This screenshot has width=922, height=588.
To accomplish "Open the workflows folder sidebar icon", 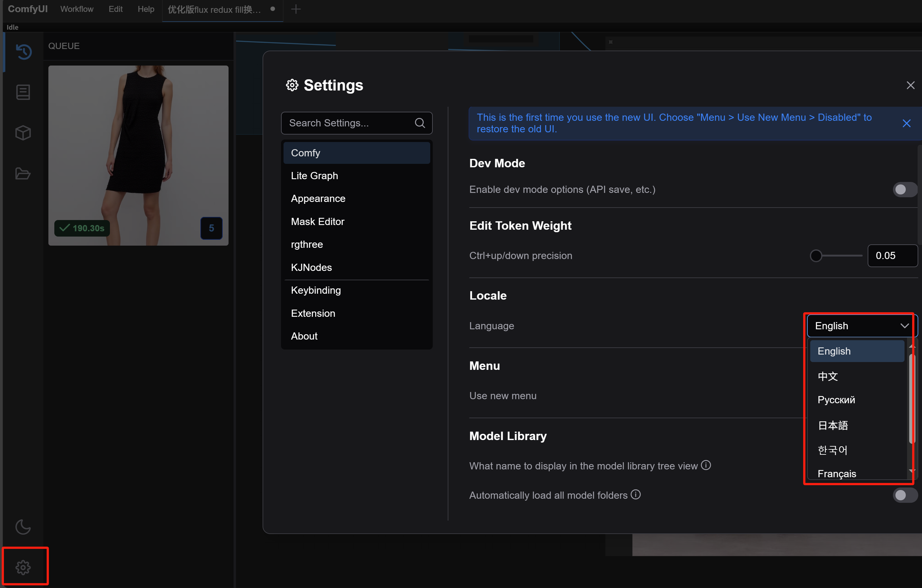I will tap(23, 174).
